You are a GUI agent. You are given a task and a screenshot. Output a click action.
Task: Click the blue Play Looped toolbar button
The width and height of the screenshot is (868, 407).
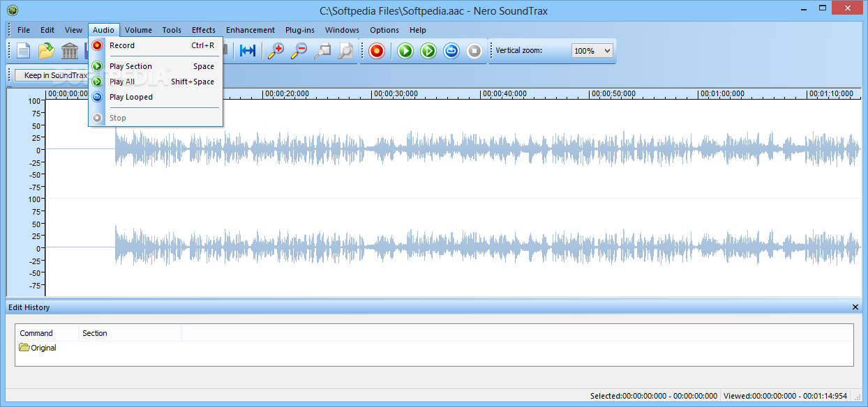pos(451,51)
